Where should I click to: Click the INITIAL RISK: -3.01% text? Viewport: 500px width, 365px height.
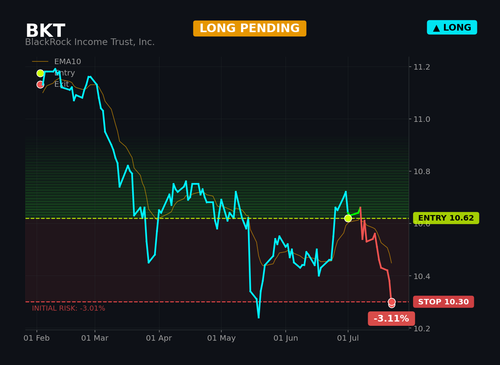[68, 308]
